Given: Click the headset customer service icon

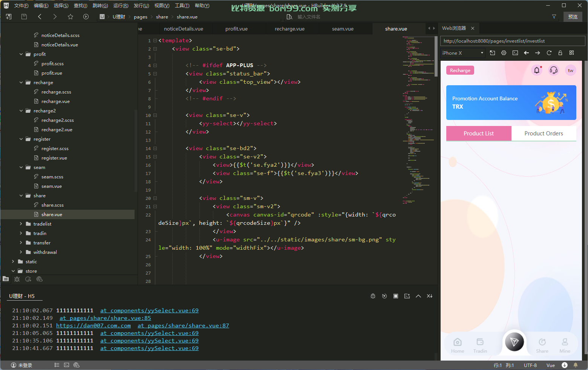Looking at the screenshot, I should pyautogui.click(x=554, y=70).
